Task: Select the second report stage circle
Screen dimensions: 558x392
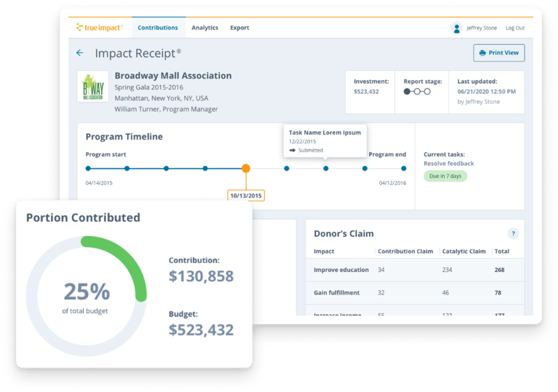Action: tap(416, 91)
